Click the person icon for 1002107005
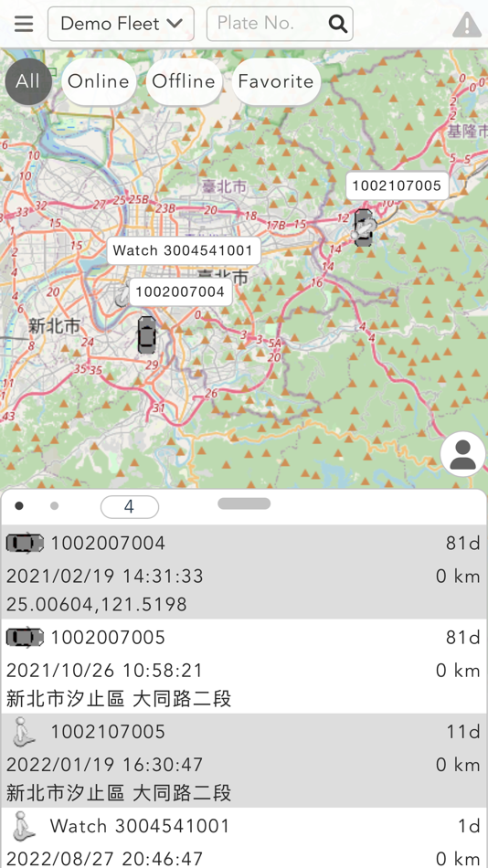This screenshot has height=868, width=488. (24, 731)
